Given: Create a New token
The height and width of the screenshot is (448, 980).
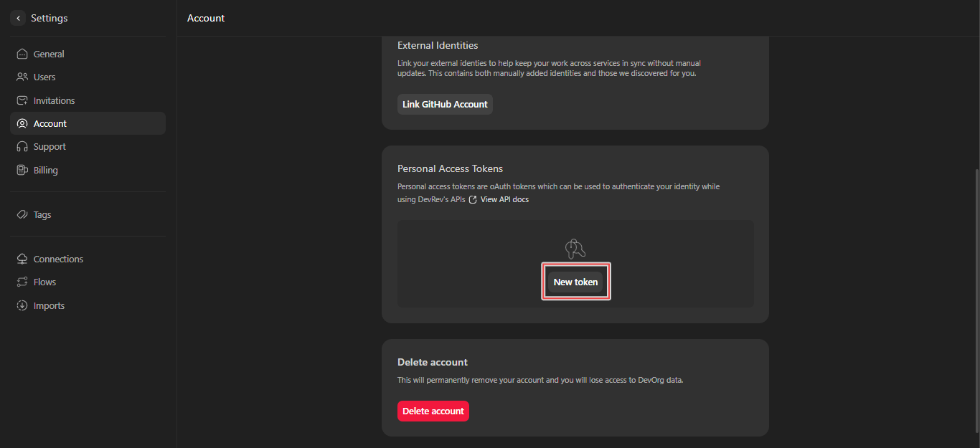Looking at the screenshot, I should coord(575,282).
